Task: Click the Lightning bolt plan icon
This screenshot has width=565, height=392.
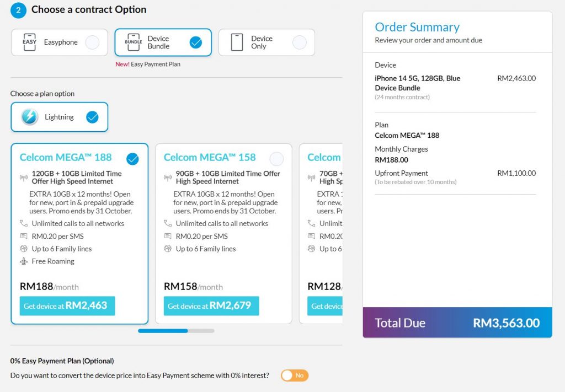Action: coord(30,117)
